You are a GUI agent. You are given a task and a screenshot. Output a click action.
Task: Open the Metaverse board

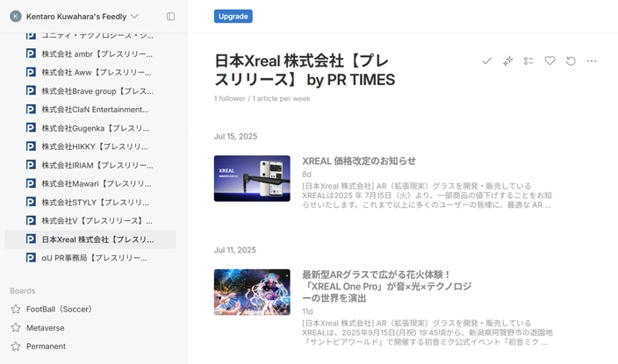click(x=46, y=328)
